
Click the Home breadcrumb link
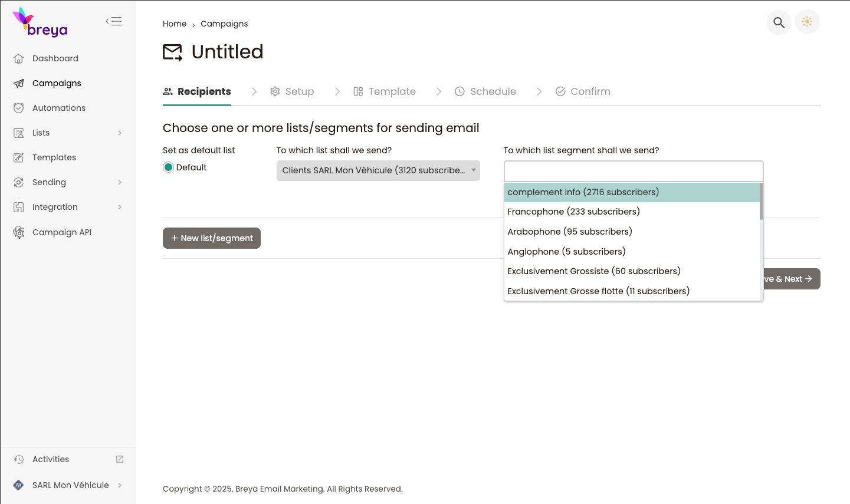(x=175, y=24)
